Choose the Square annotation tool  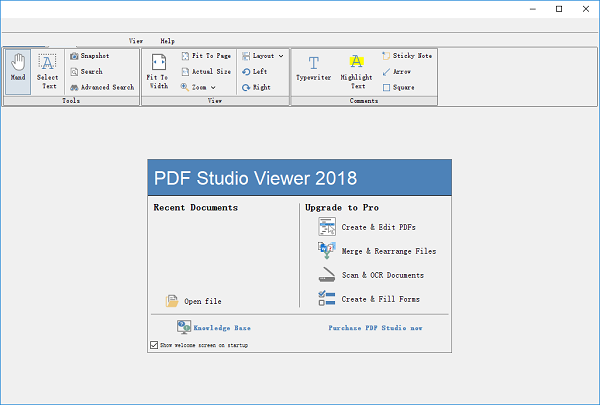(398, 87)
